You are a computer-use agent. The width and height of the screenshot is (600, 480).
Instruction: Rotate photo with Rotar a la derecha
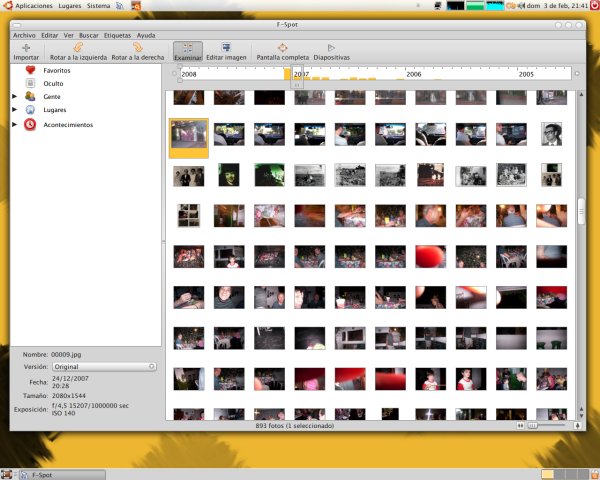138,52
